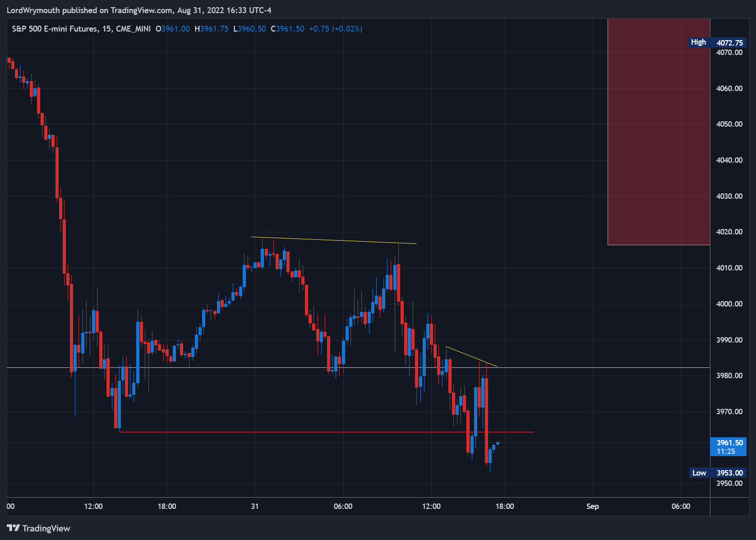Click the change value +0.75 (+0.02%)

coord(336,29)
